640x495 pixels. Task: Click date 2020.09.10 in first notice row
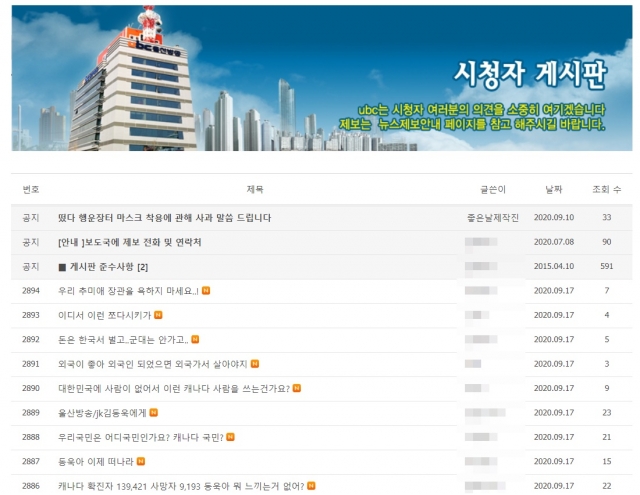click(554, 218)
